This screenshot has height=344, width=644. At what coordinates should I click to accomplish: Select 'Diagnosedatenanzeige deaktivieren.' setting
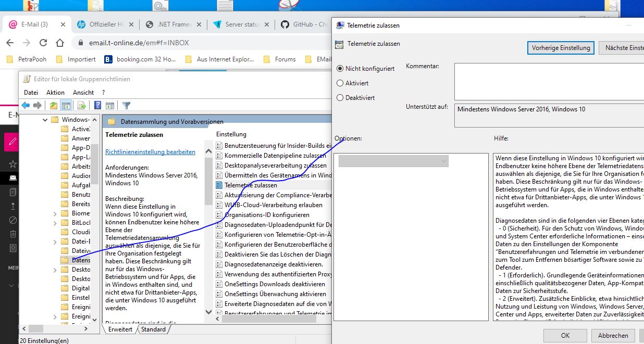point(274,264)
